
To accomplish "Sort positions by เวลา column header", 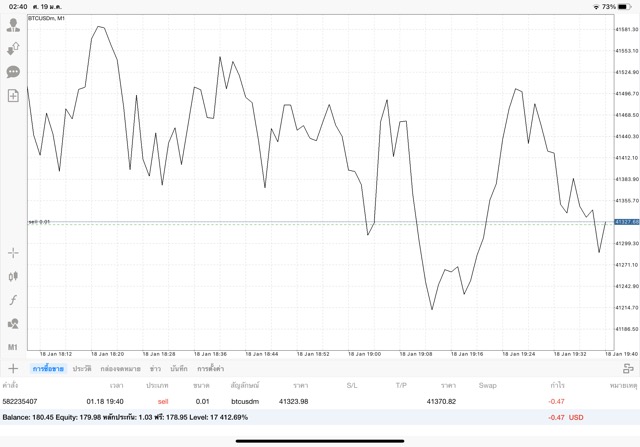I will pos(117,385).
